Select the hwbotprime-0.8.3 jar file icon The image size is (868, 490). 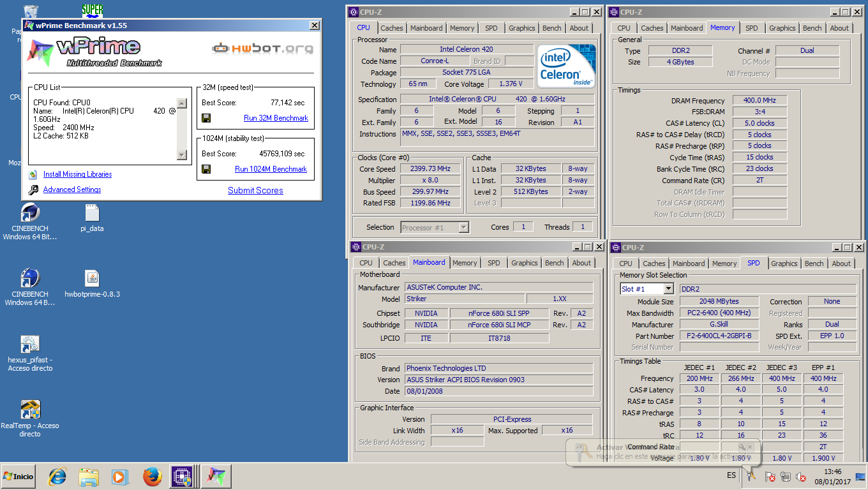[92, 278]
